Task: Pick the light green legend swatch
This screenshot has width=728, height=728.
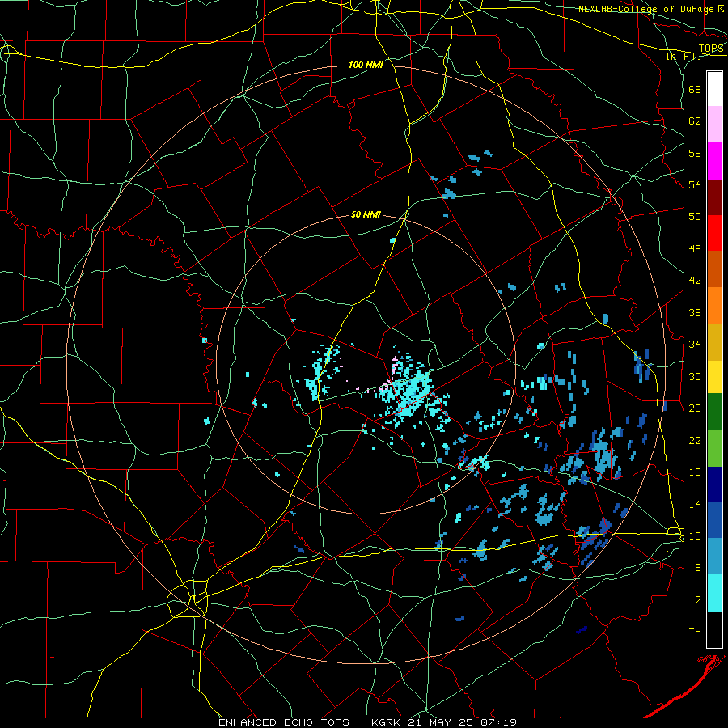Action: pyautogui.click(x=714, y=448)
